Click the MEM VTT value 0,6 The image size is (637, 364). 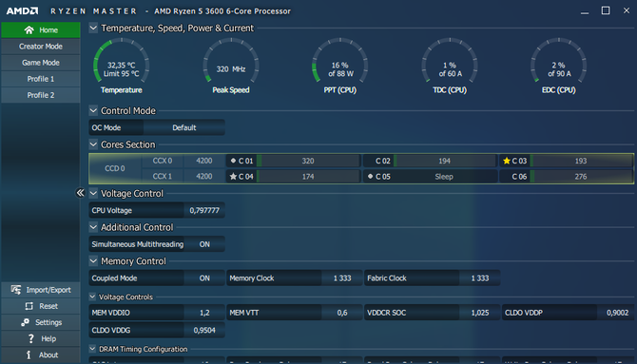342,313
